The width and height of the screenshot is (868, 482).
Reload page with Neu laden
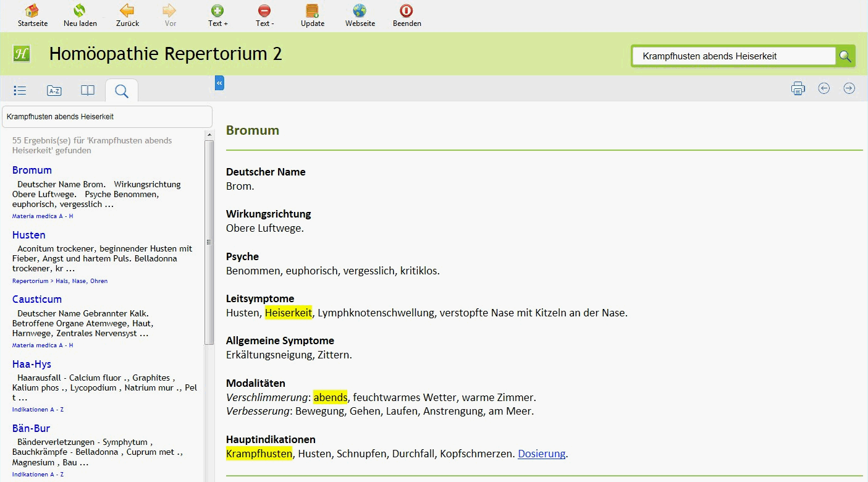tap(80, 11)
